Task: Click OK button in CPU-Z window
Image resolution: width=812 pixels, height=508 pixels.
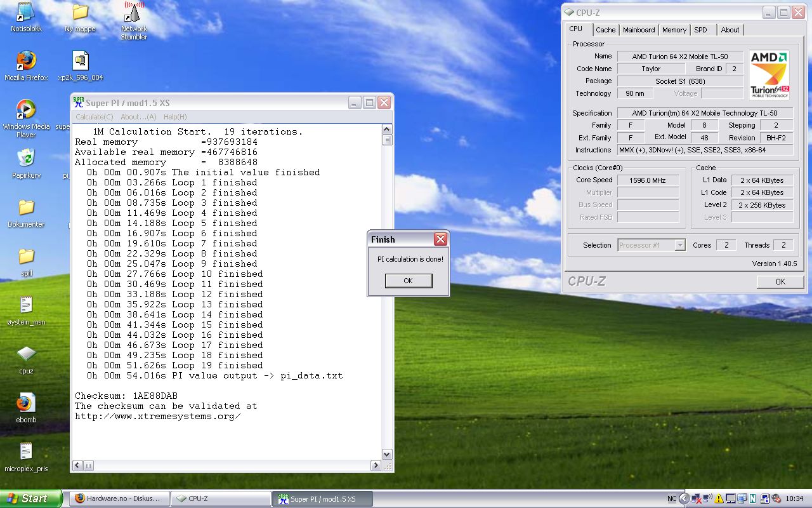Action: [x=780, y=281]
